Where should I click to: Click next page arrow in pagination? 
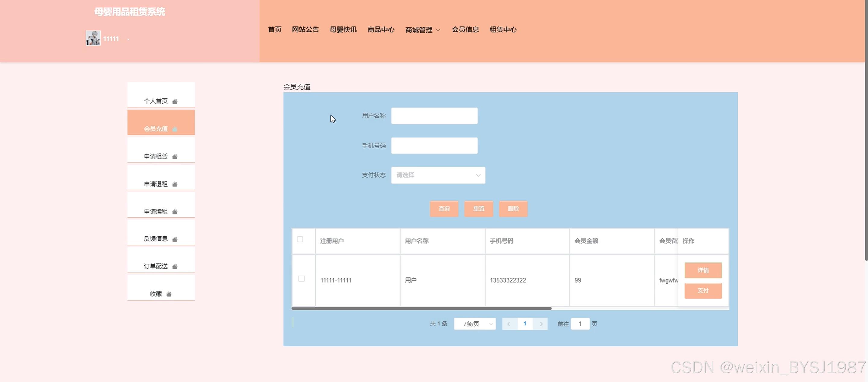541,324
